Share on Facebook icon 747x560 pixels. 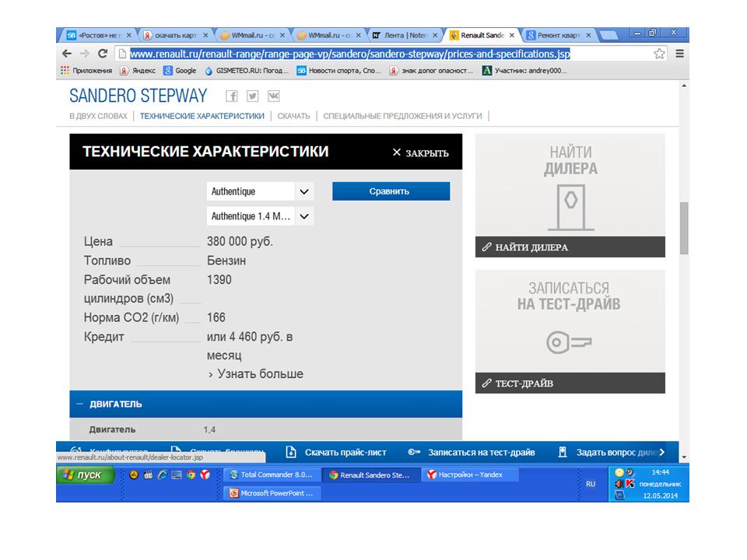(x=232, y=96)
